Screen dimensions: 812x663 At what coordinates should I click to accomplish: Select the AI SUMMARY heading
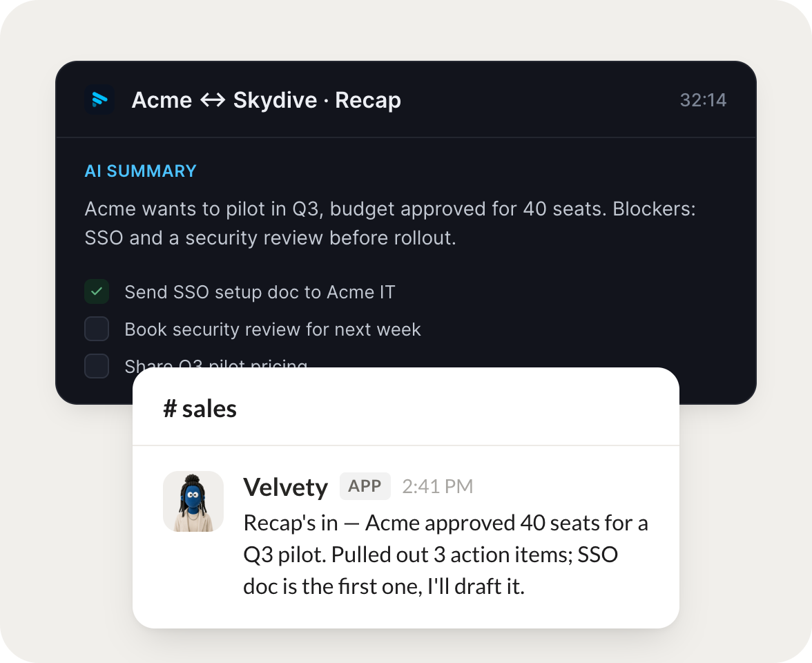point(141,171)
